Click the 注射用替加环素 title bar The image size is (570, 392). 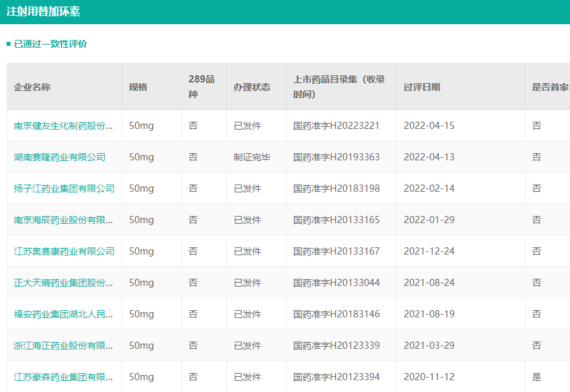coord(44,12)
